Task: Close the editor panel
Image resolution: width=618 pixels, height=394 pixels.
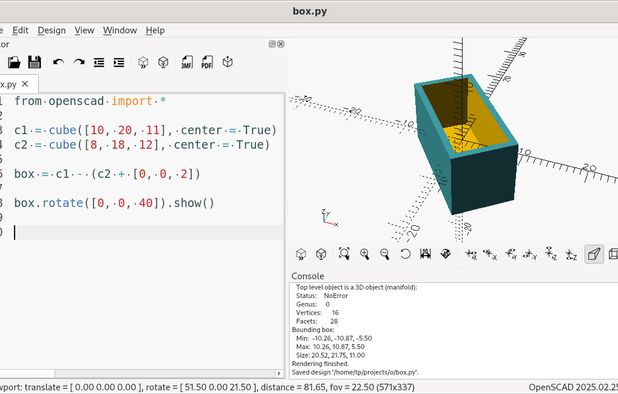Action: (281, 44)
